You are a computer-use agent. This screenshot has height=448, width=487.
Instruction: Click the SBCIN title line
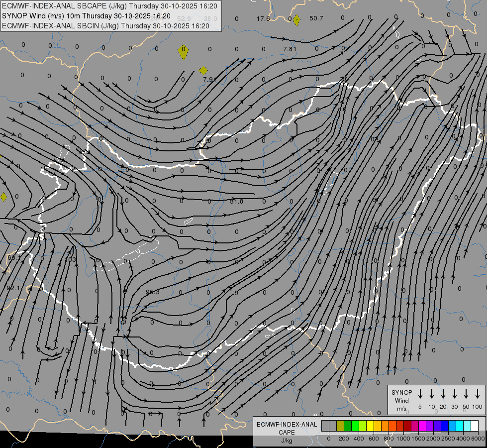105,26
